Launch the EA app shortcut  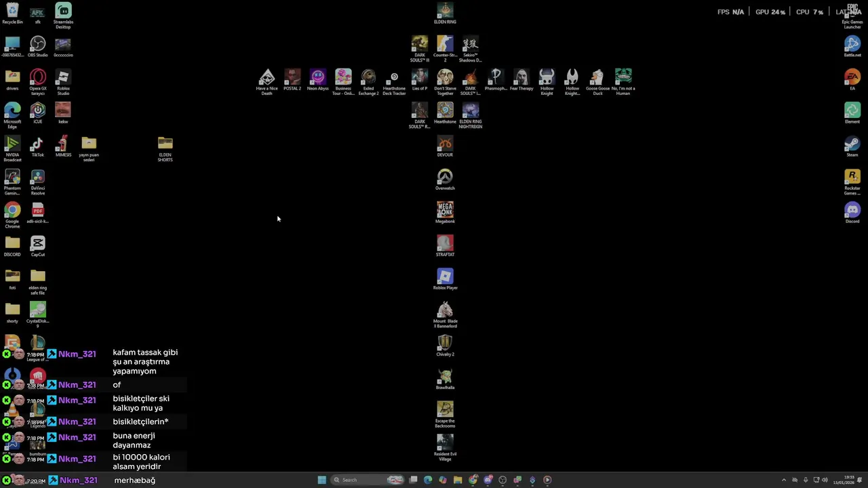tap(852, 79)
